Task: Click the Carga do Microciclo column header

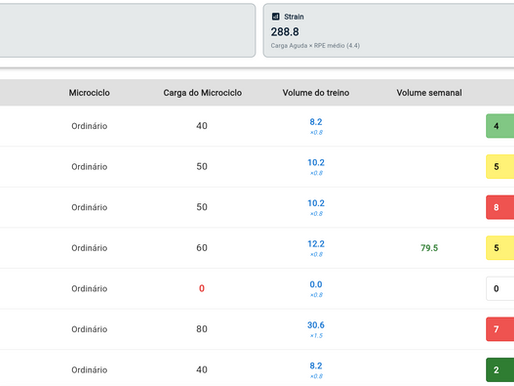Action: coord(202,93)
